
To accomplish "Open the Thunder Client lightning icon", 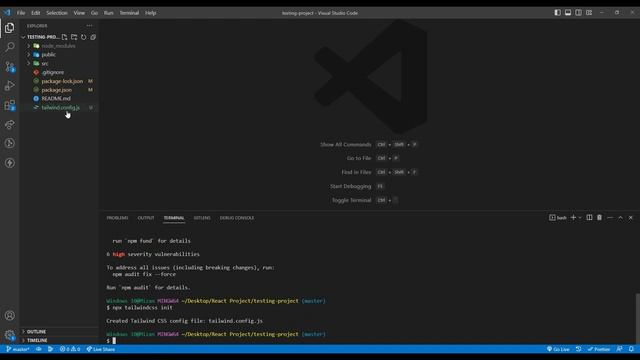I will 9,163.
